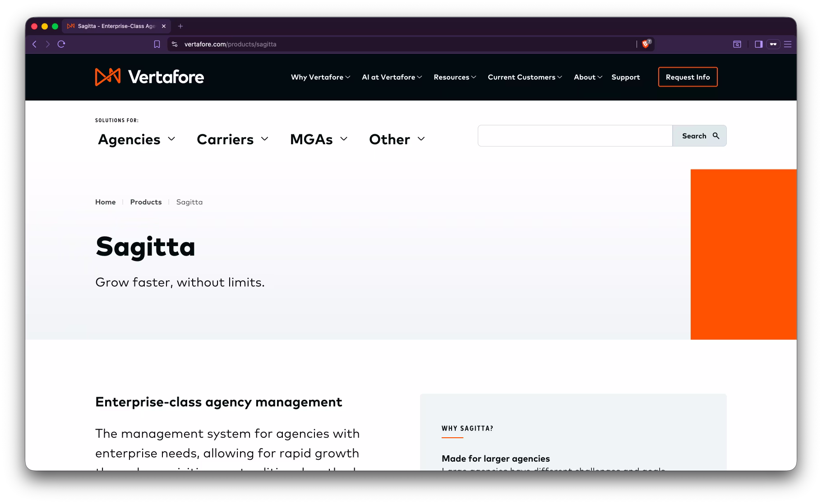
Task: Close the Sagitta browser tab
Action: [164, 26]
